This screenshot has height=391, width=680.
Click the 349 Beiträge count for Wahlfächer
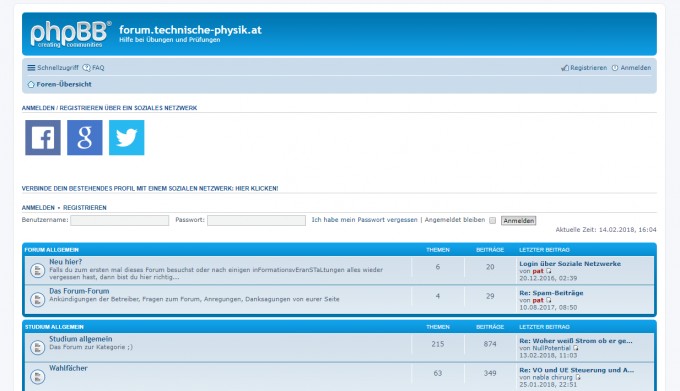[x=490, y=373]
